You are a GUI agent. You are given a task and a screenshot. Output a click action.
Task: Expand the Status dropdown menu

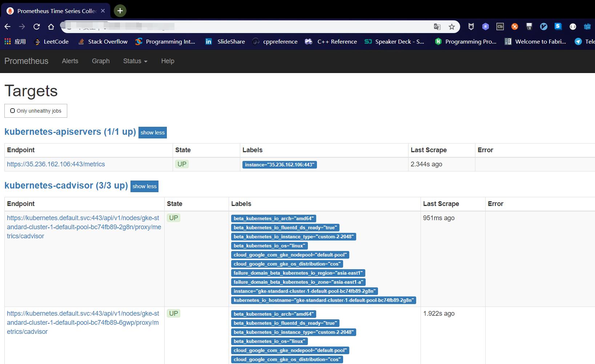point(135,61)
